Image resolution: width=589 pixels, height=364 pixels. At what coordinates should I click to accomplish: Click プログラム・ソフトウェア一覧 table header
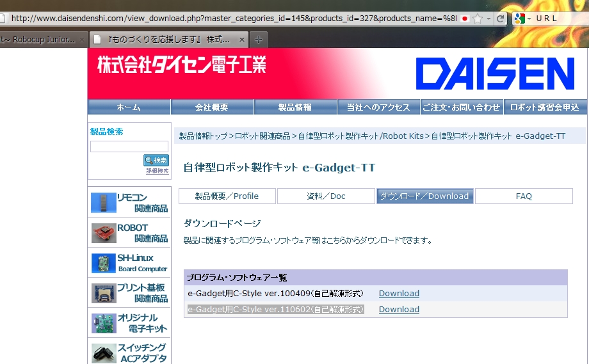(376, 277)
